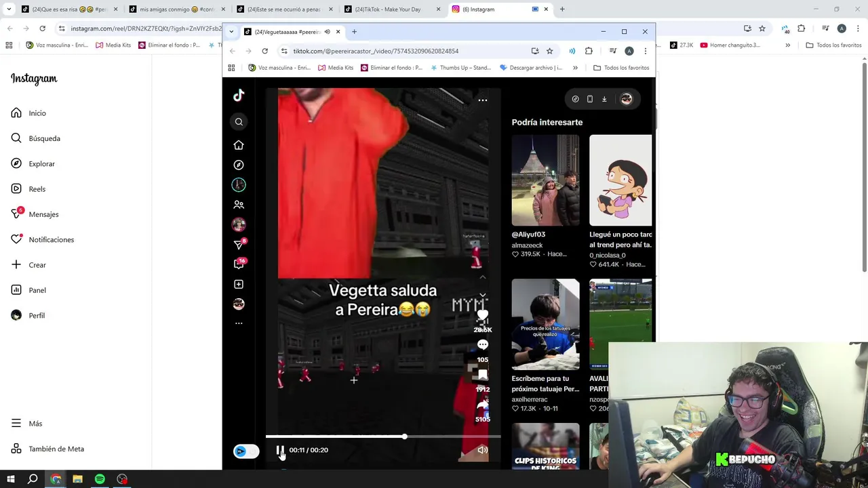Click the Instagram logo
This screenshot has height=488, width=868.
tap(34, 79)
